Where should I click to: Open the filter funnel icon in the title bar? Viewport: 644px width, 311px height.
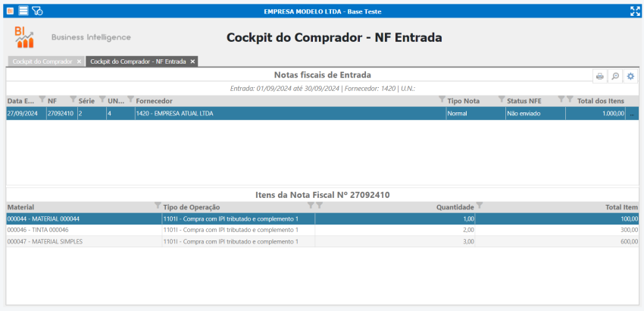[x=37, y=11]
